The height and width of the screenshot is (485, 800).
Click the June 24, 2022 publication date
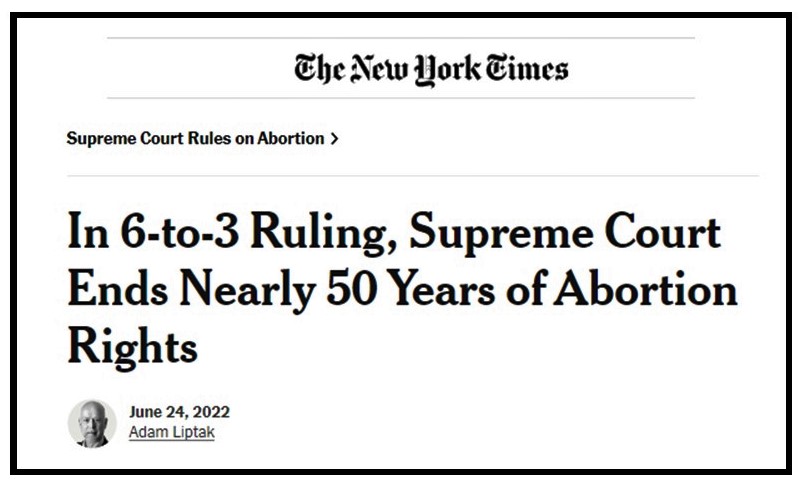click(x=180, y=413)
